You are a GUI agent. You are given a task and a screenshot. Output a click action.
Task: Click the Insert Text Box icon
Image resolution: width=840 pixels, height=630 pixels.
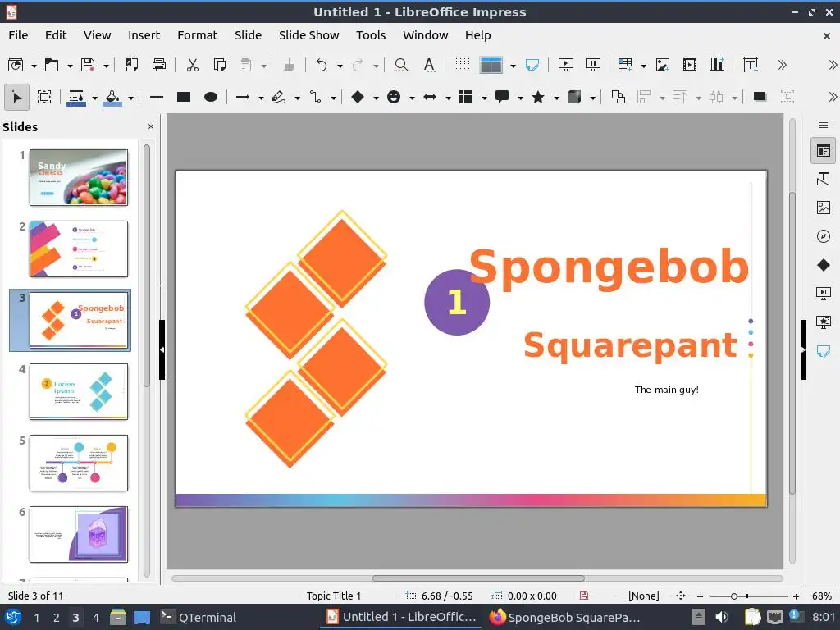(x=751, y=65)
